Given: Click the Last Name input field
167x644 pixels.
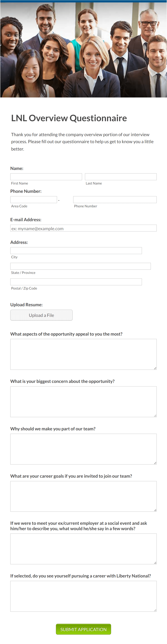Looking at the screenshot, I should [x=121, y=177].
